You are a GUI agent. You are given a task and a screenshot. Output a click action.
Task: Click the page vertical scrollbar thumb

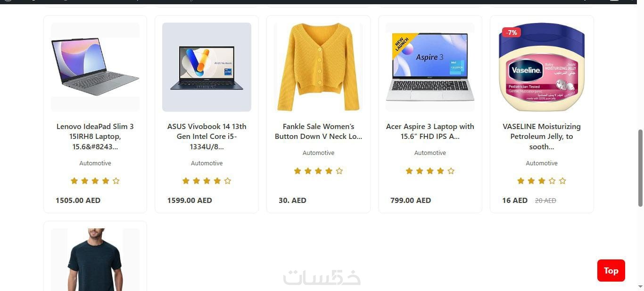640,168
